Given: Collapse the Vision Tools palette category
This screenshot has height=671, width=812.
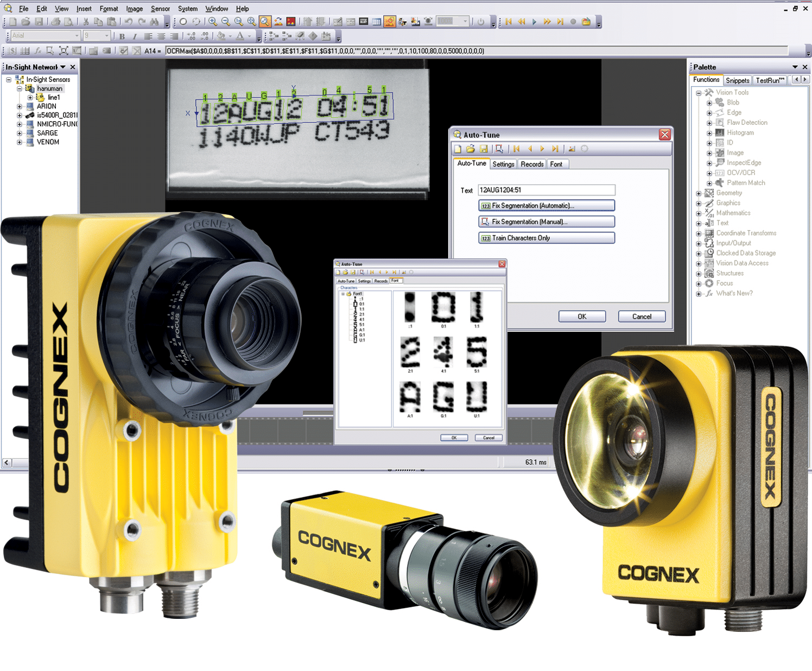Looking at the screenshot, I should tap(699, 93).
